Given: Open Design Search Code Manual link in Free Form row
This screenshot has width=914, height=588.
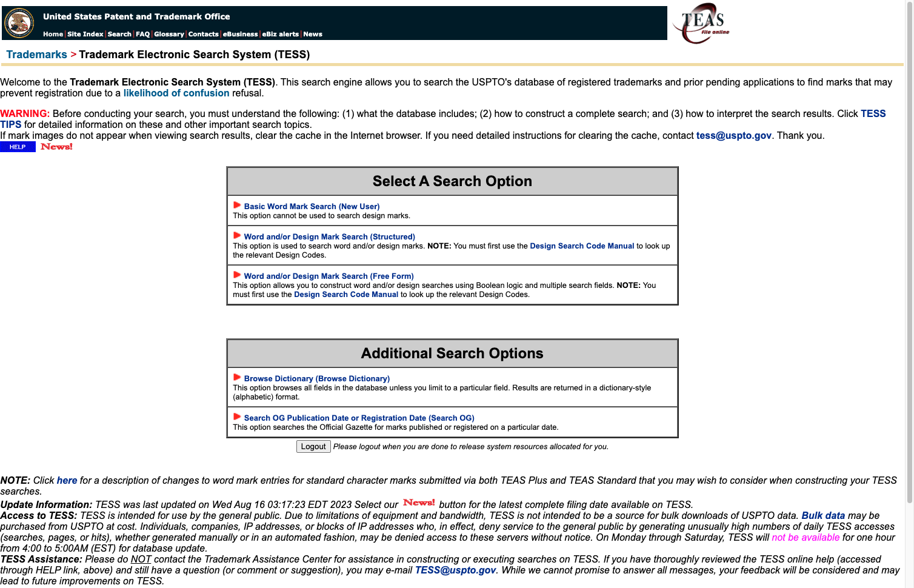Looking at the screenshot, I should pyautogui.click(x=346, y=295).
